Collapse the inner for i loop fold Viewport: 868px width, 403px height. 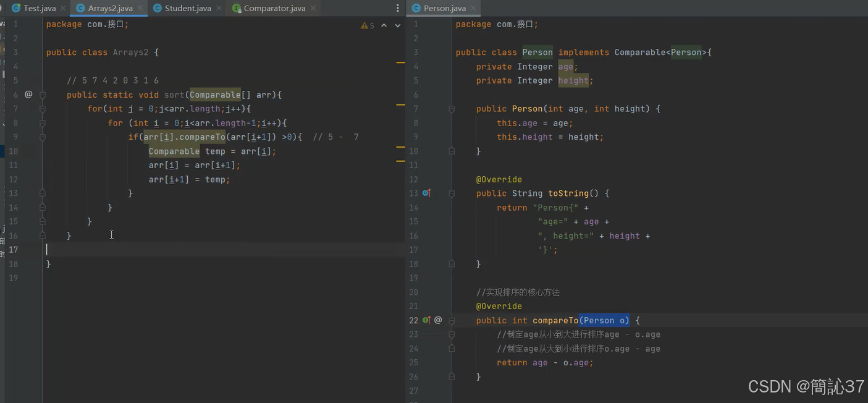[x=43, y=123]
